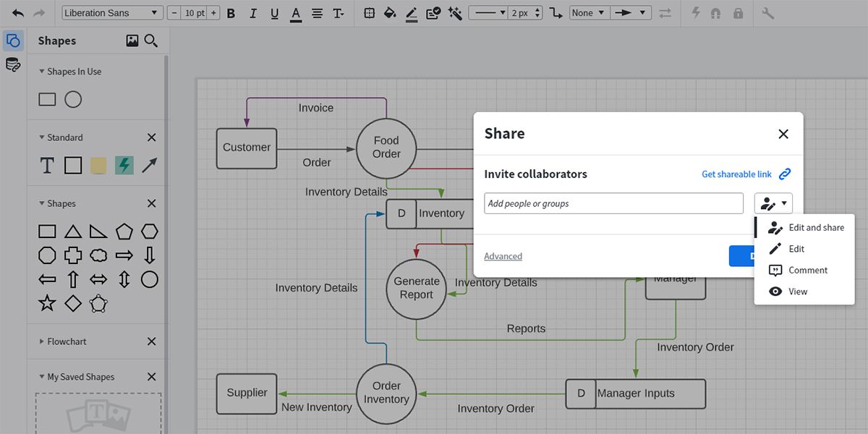Screen dimensions: 868x434
Task: Click the Add people or groups field
Action: (x=613, y=203)
